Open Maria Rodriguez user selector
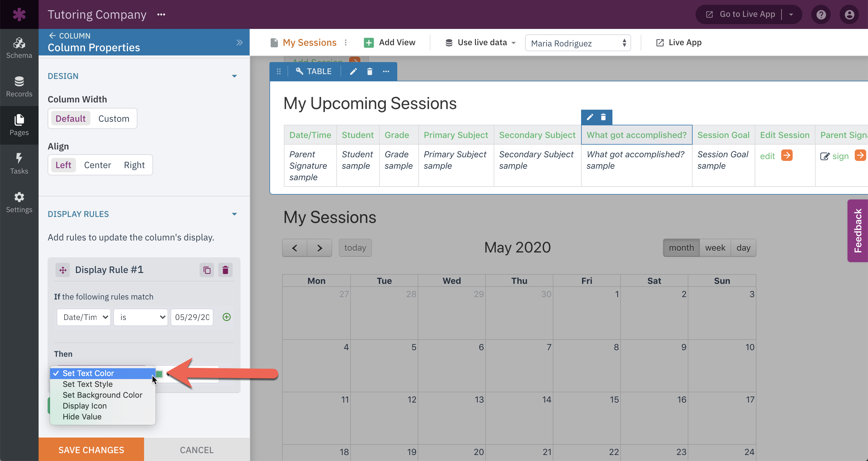This screenshot has width=868, height=461. 578,43
